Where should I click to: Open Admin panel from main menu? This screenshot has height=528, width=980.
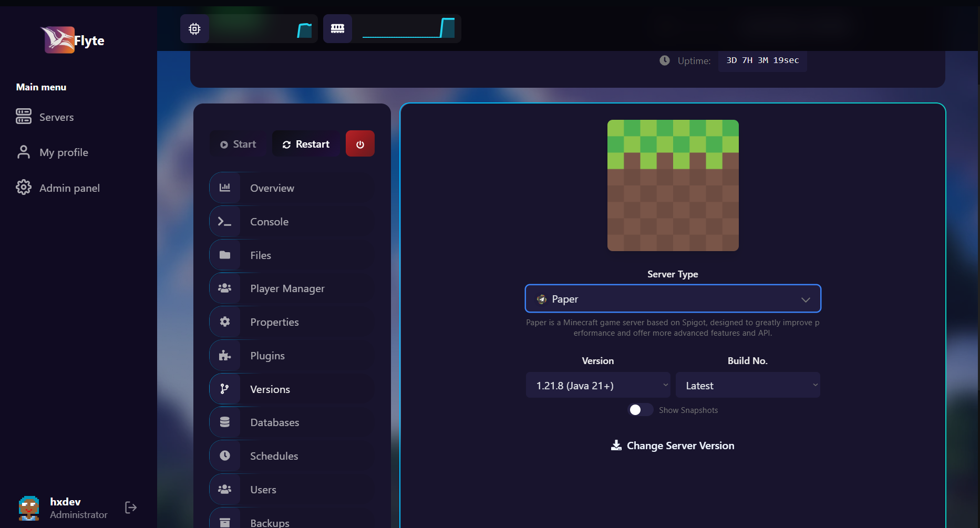pos(69,188)
